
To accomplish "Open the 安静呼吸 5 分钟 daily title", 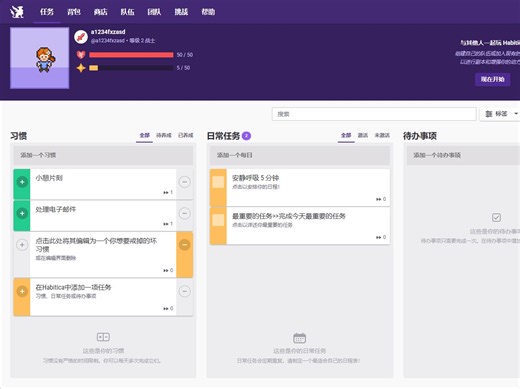I will [256, 178].
